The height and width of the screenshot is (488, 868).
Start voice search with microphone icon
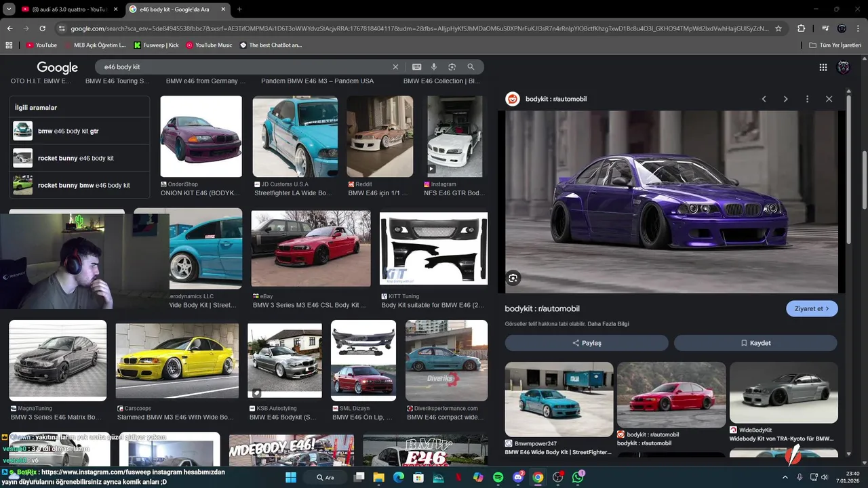coord(434,67)
